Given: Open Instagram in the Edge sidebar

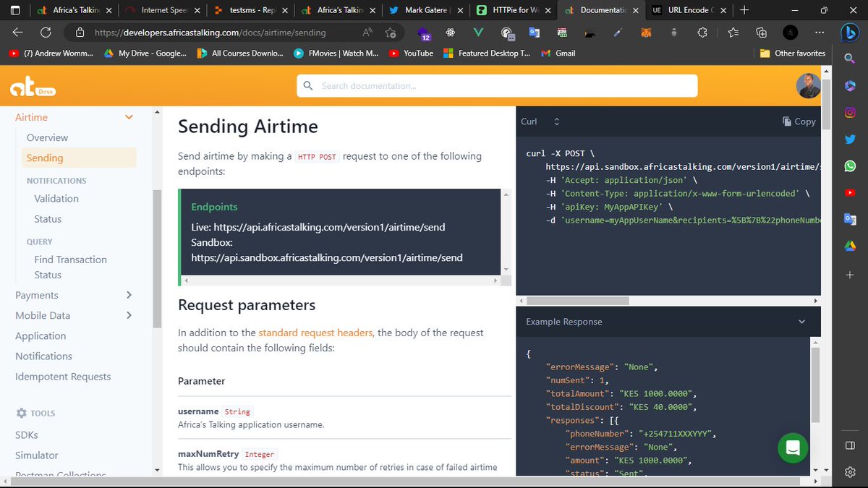Looking at the screenshot, I should click(850, 112).
